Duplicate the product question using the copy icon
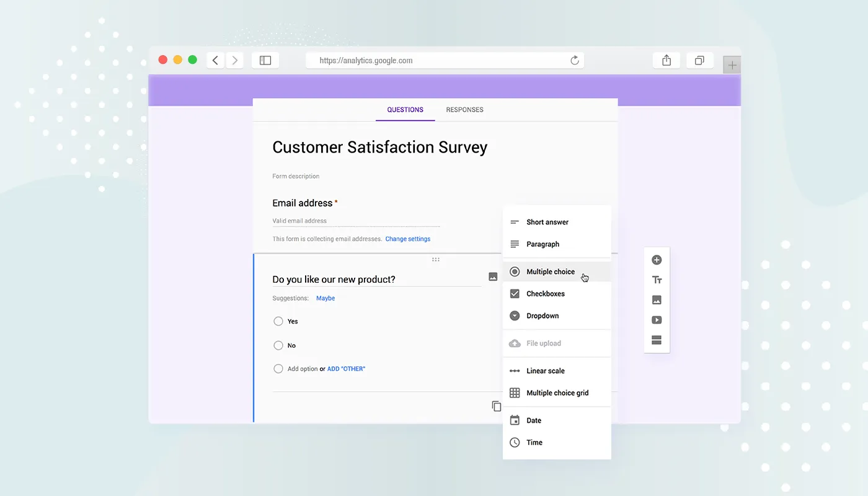Image resolution: width=868 pixels, height=496 pixels. click(x=496, y=405)
